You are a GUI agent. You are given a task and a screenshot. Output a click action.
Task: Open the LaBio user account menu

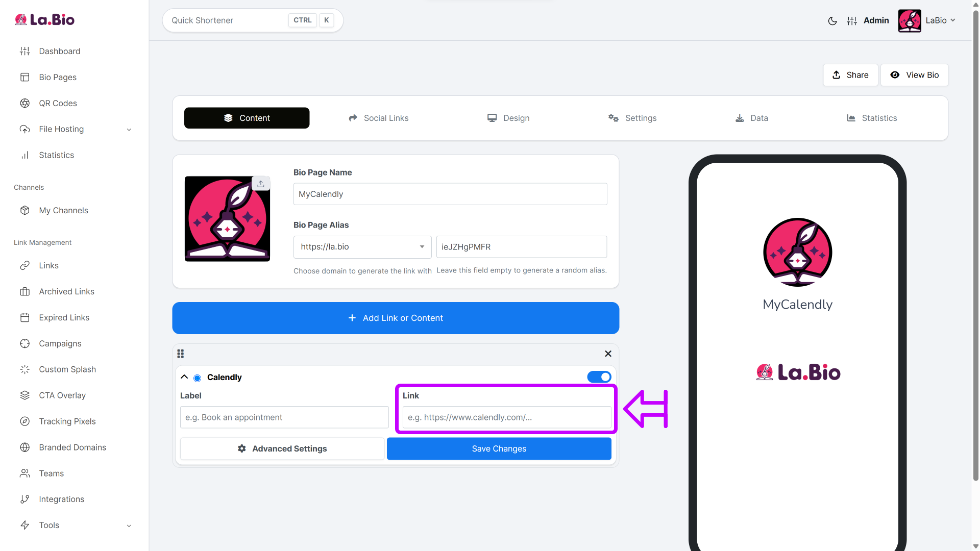coord(927,21)
